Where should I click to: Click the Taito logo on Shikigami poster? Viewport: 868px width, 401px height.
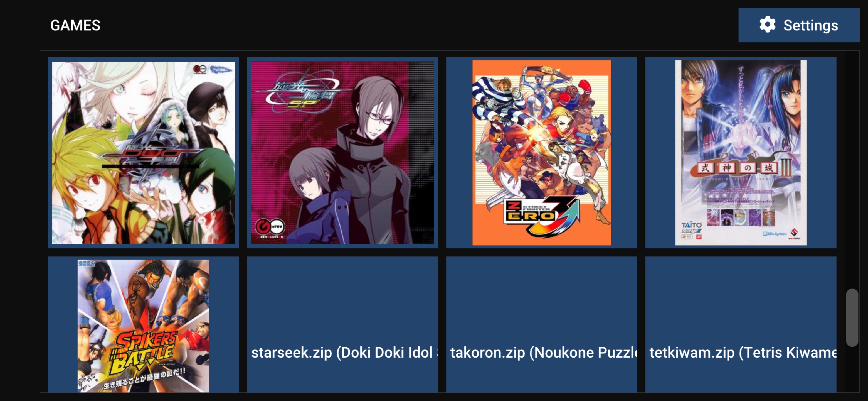(x=691, y=225)
